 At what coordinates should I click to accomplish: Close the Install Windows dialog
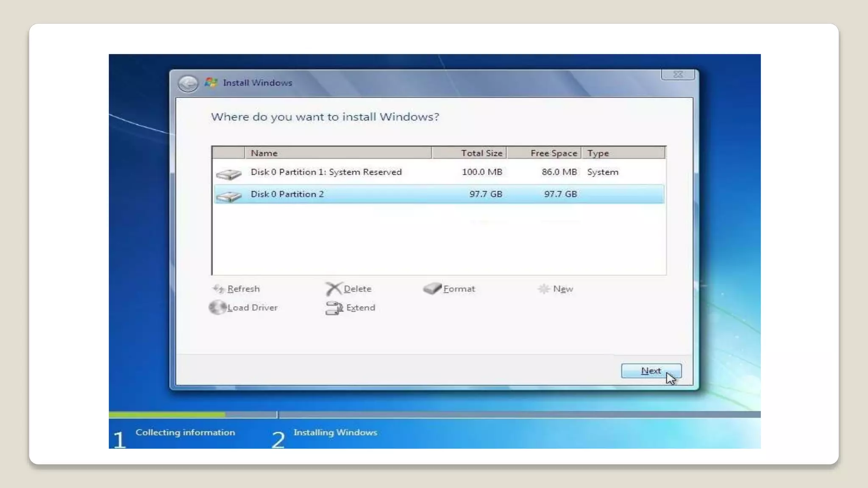click(678, 75)
